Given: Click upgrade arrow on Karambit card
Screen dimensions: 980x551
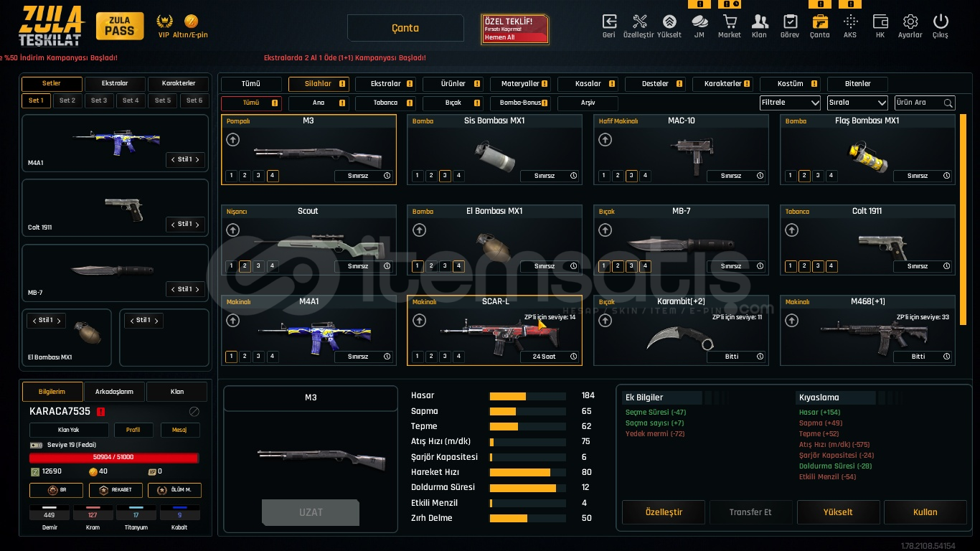Looking at the screenshot, I should (606, 321).
